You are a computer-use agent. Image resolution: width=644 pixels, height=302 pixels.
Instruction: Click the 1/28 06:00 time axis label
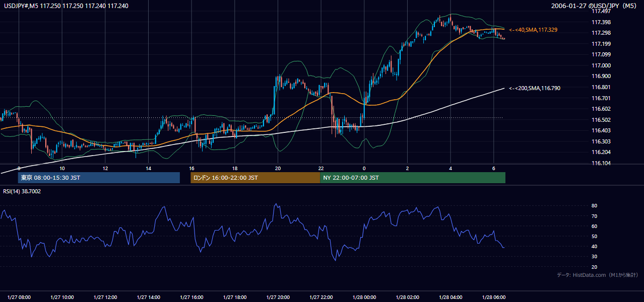coord(494,297)
